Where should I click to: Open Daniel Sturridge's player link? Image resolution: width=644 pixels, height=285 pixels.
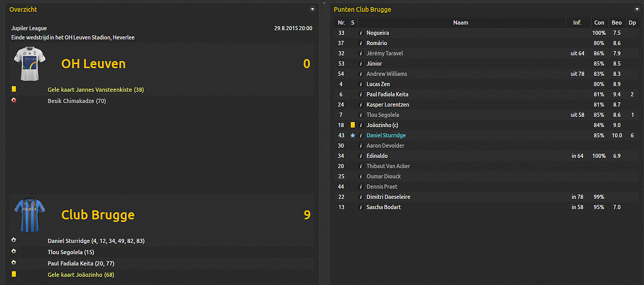click(x=386, y=135)
